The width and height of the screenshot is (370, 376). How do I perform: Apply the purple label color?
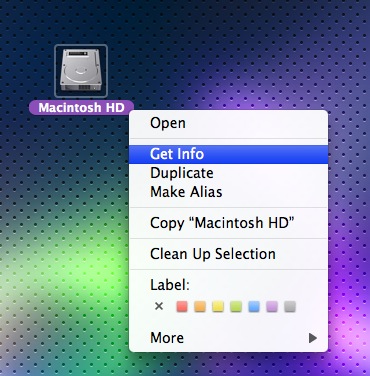[272, 306]
